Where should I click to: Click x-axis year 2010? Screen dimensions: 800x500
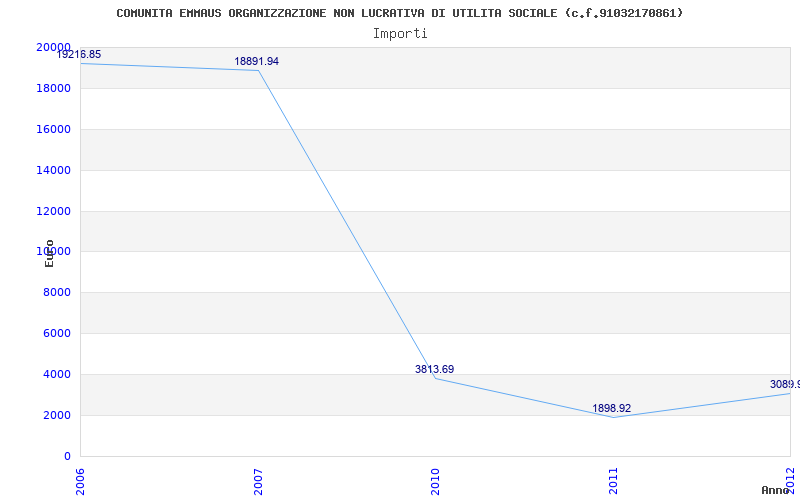(x=435, y=481)
